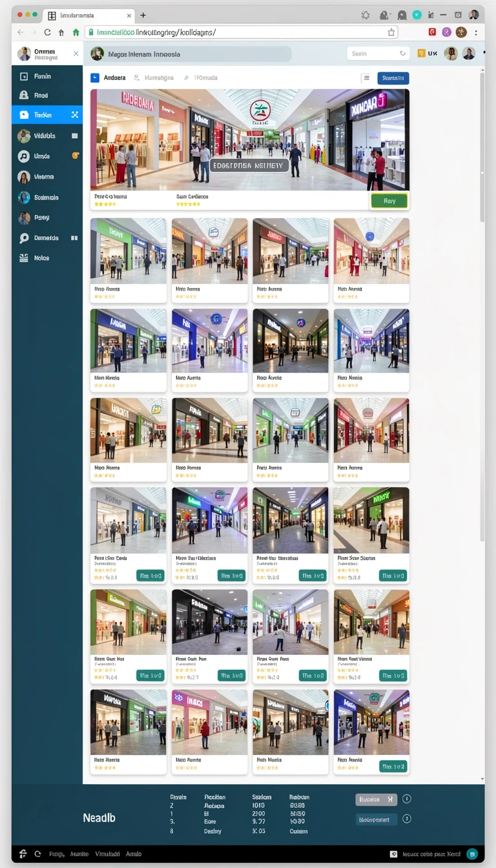
Task: Open the first header avatar beside the UX icon
Action: [451, 54]
